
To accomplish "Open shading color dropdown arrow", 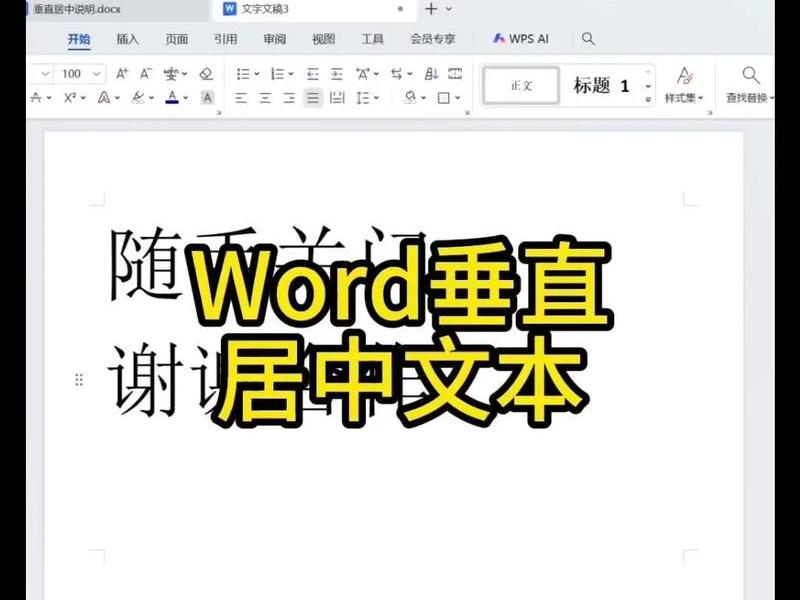I will tap(423, 97).
